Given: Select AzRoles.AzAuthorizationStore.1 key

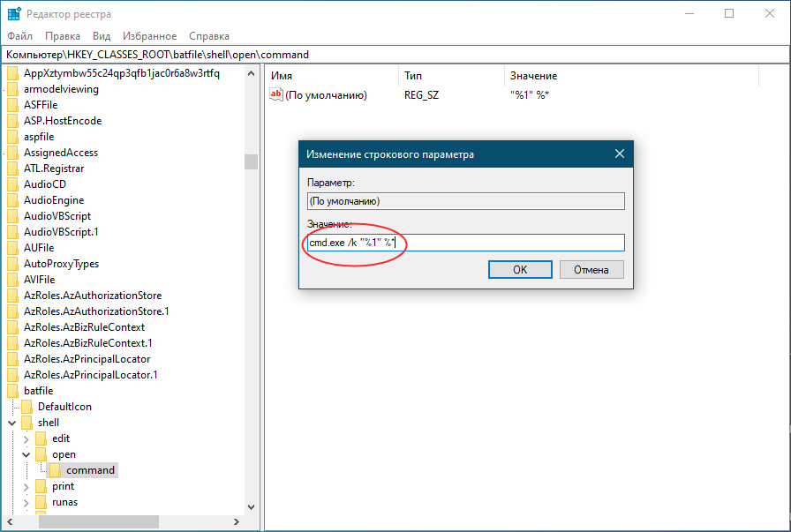Looking at the screenshot, I should coord(96,311).
